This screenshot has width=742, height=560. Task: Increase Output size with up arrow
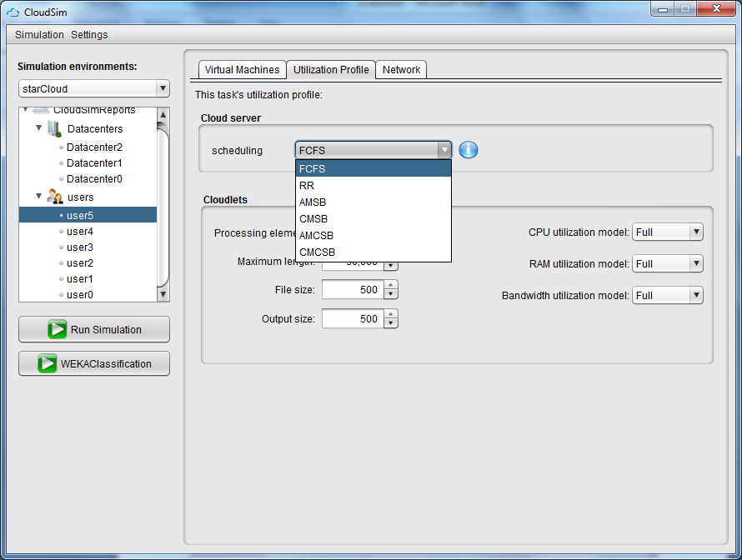pos(390,313)
